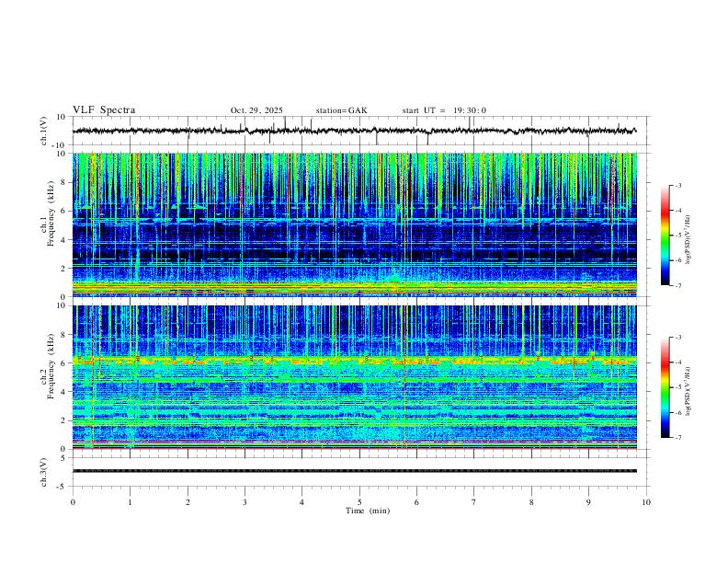Click the "-5" tick on upper color bar

[x=678, y=236]
